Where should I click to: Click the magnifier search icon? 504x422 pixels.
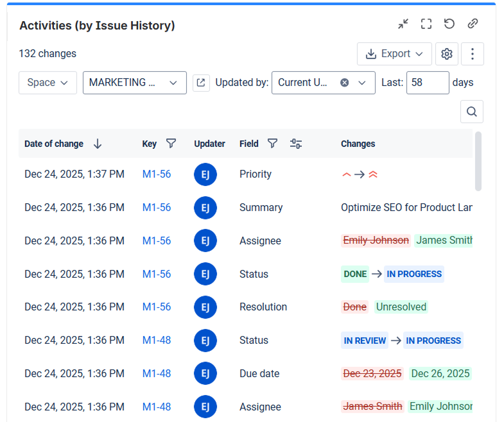click(472, 112)
